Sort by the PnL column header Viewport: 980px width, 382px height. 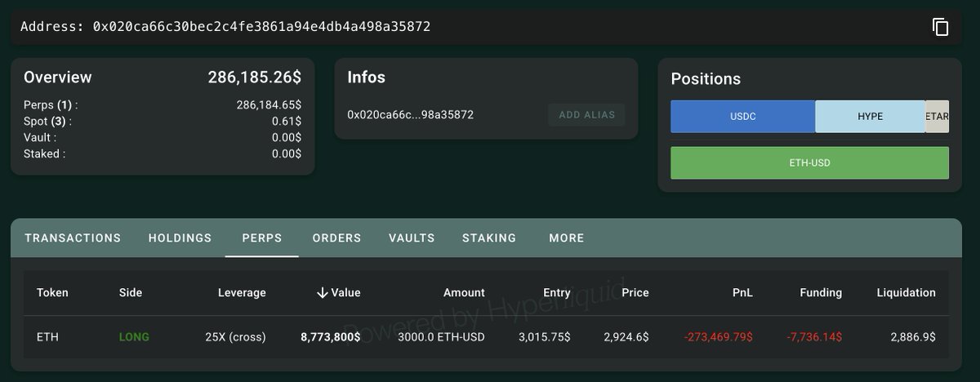pos(742,292)
